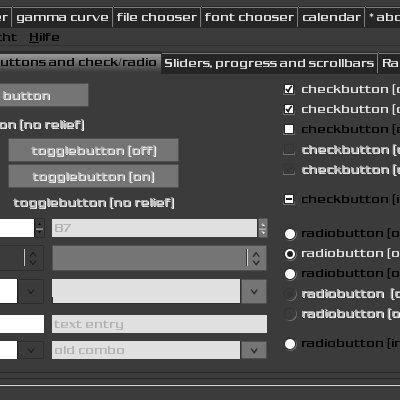This screenshot has width=400, height=400.
Task: Click the flat button labeled [no relief]
Action: click(x=42, y=125)
